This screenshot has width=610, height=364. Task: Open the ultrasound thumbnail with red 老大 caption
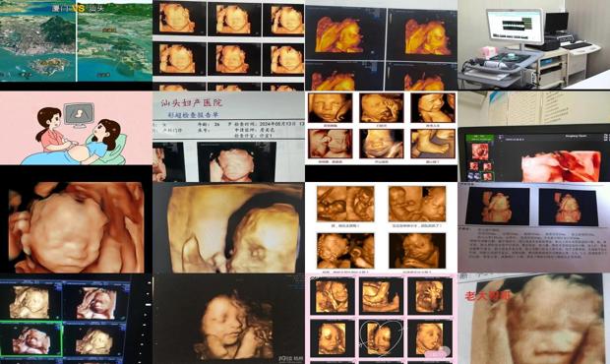533,319
